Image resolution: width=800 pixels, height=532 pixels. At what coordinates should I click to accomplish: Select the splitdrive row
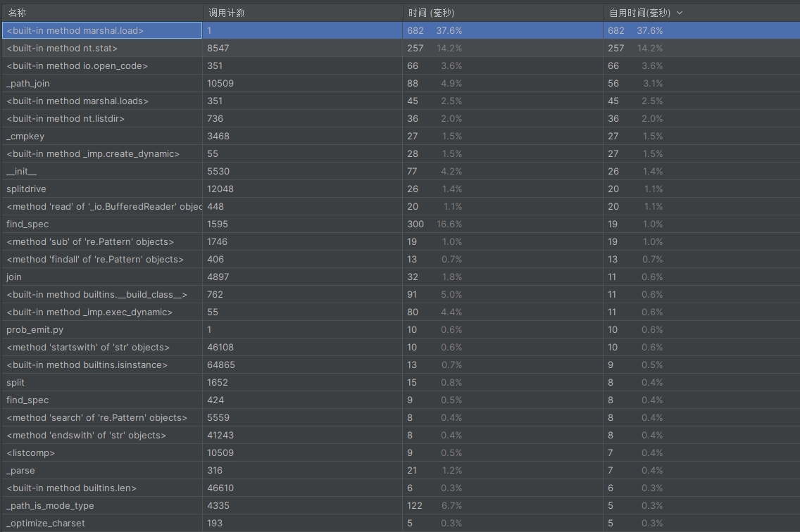[400, 189]
